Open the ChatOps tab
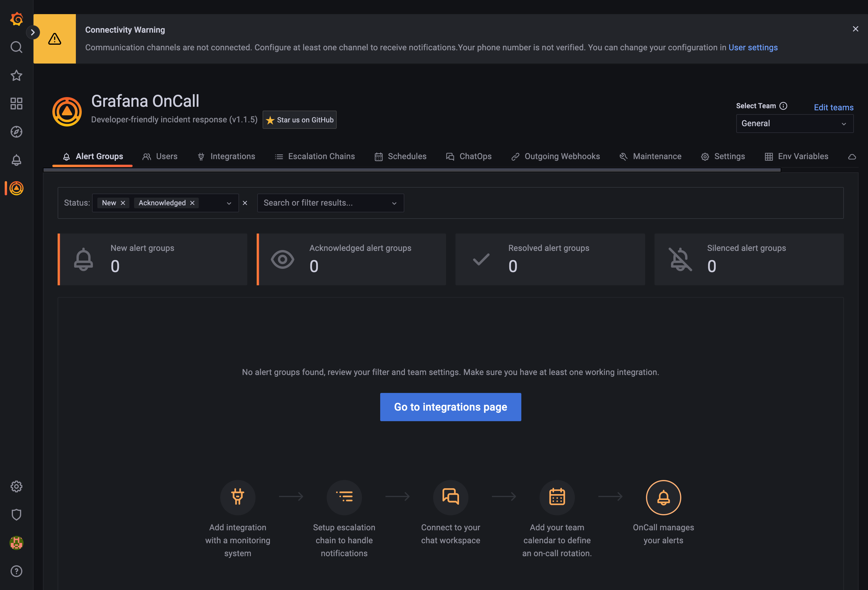The width and height of the screenshot is (868, 590). (x=475, y=156)
